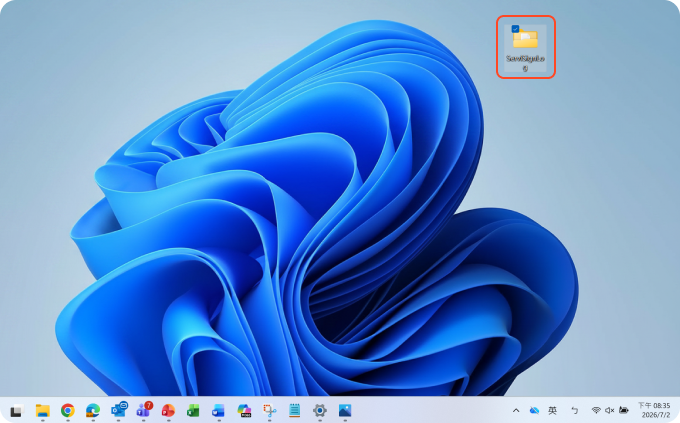Launch the Snipping Tool
This screenshot has height=423, width=680.
coord(269,410)
